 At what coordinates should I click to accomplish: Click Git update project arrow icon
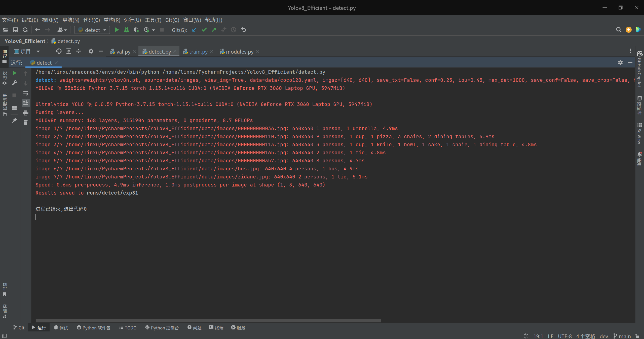click(x=194, y=30)
